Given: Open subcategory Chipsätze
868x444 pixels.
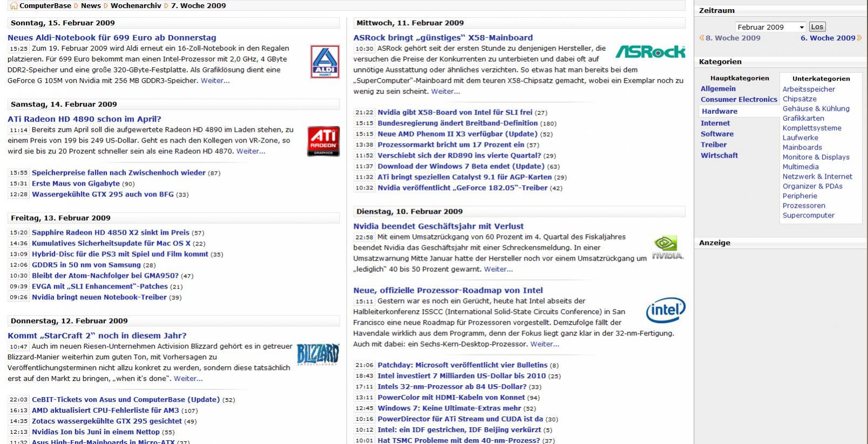Looking at the screenshot, I should (x=799, y=99).
